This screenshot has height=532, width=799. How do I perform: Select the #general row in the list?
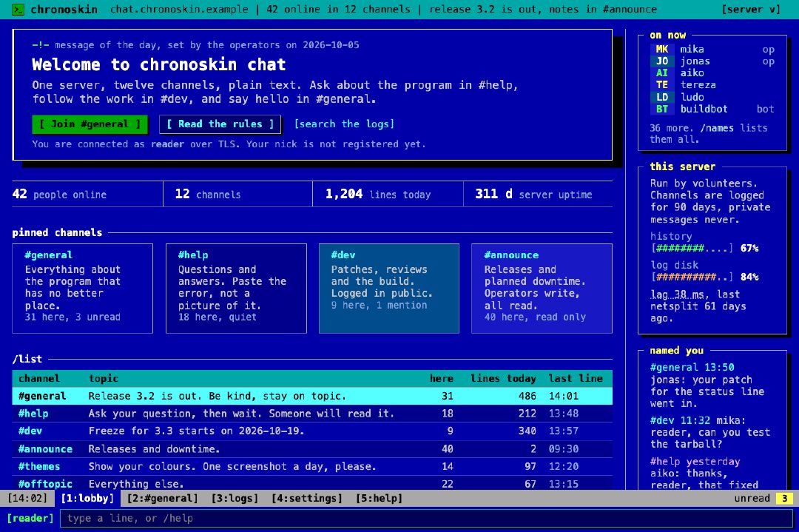point(312,396)
